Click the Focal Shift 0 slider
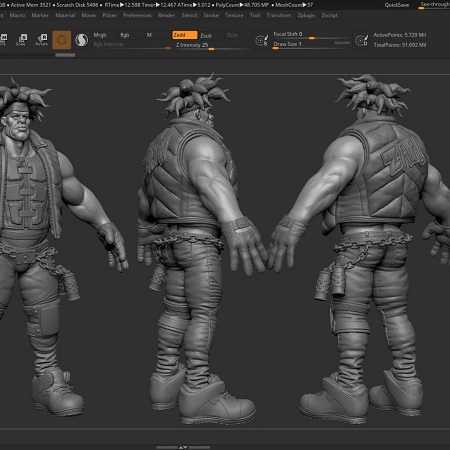Viewport: 450px width, 450px height. click(x=311, y=35)
